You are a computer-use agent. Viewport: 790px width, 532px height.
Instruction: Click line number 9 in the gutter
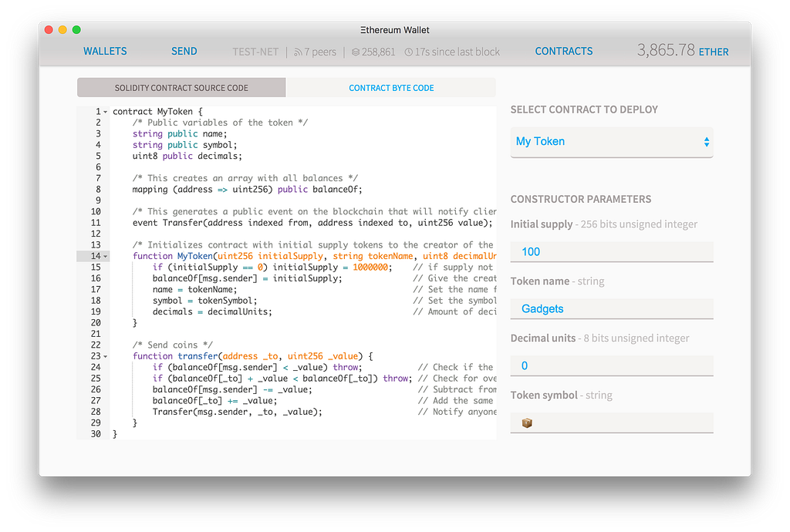pos(98,200)
